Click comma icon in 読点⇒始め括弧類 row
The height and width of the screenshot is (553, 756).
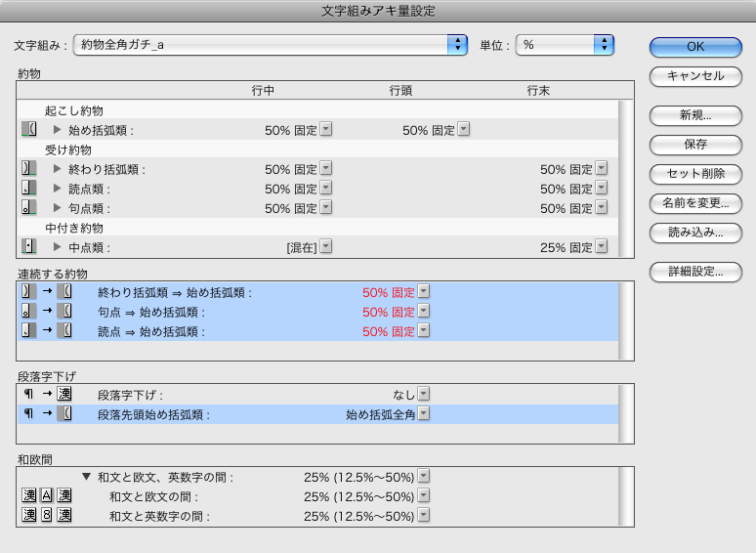[x=29, y=330]
